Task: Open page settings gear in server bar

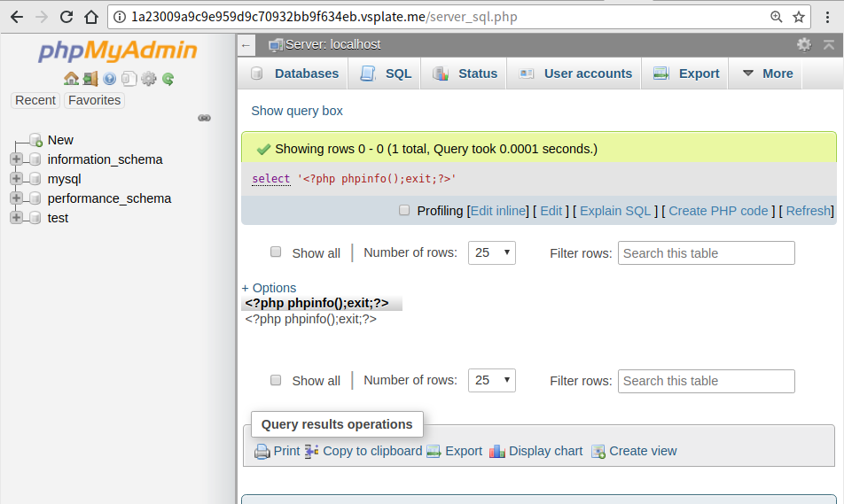Action: point(804,44)
